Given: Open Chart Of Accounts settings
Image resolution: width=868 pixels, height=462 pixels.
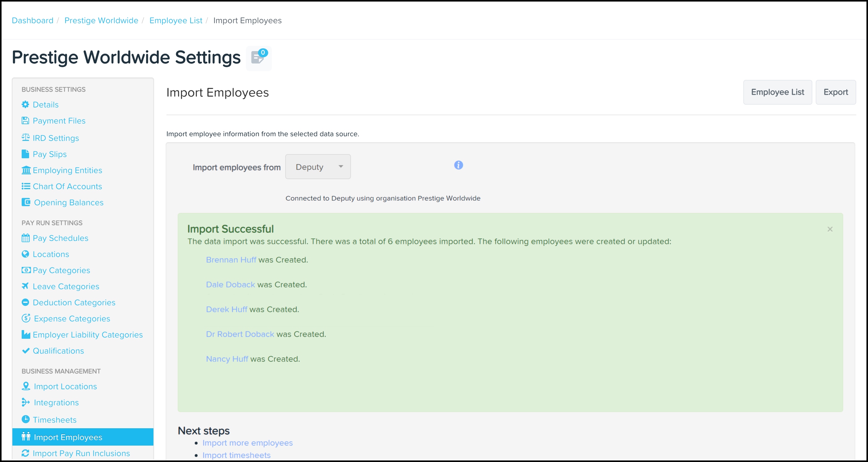Looking at the screenshot, I should pos(67,186).
